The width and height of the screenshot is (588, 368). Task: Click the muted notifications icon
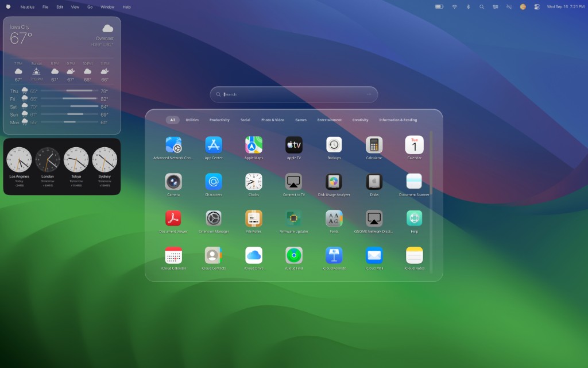coord(509,7)
